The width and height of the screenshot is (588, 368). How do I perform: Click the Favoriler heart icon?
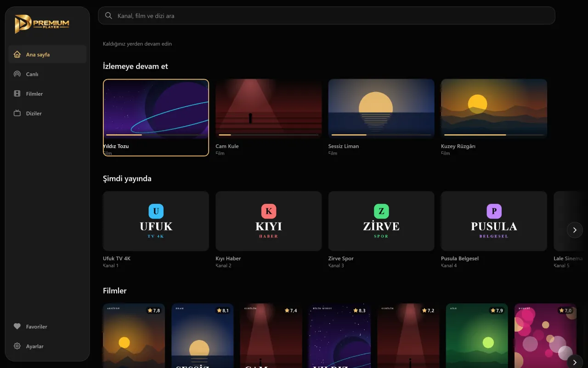coord(17,327)
